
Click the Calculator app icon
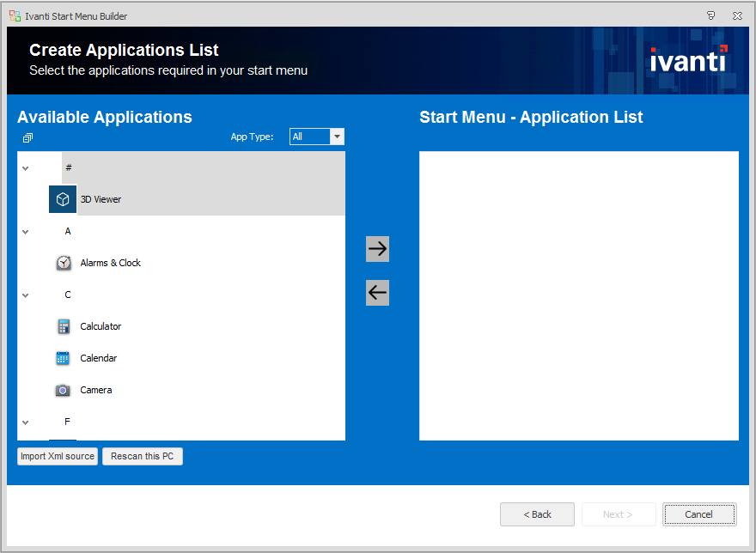63,326
